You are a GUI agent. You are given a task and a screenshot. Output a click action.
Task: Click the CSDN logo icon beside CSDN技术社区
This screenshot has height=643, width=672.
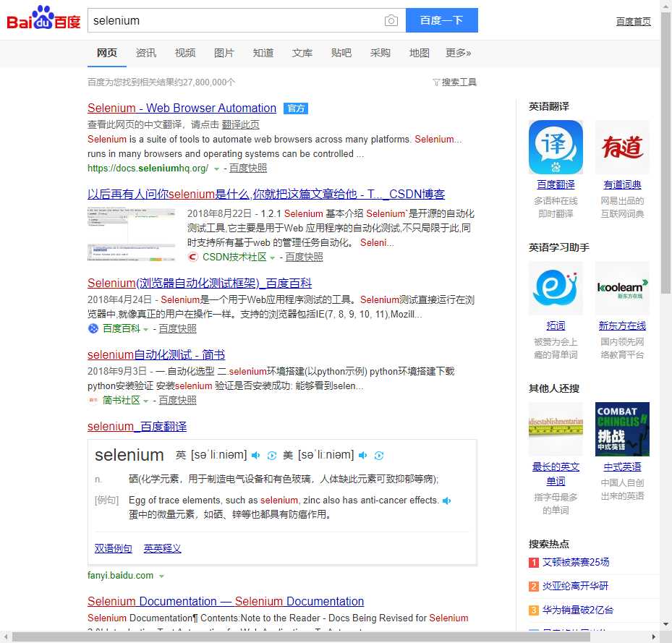tap(193, 257)
